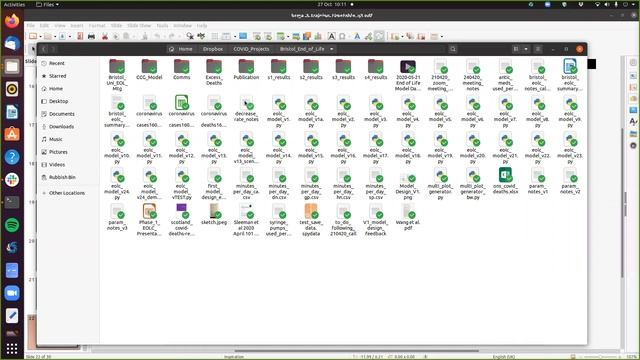Open Other Locations in the sidebar
The height and width of the screenshot is (360, 640).
pyautogui.click(x=68, y=193)
